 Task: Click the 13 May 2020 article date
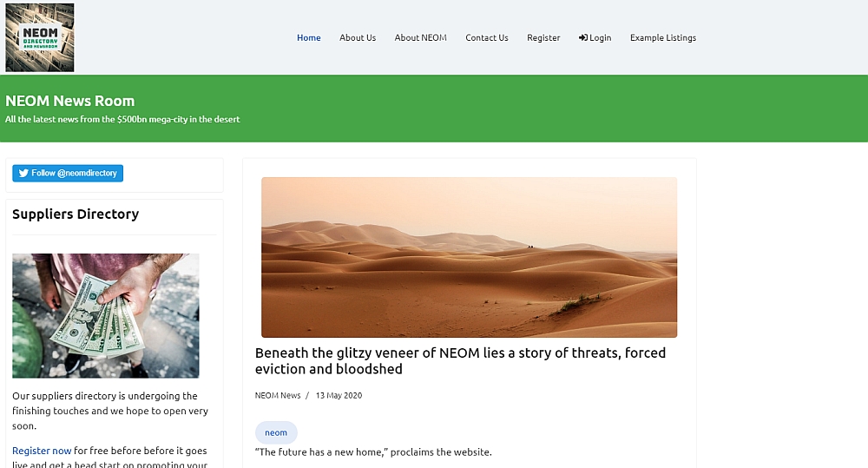point(339,395)
